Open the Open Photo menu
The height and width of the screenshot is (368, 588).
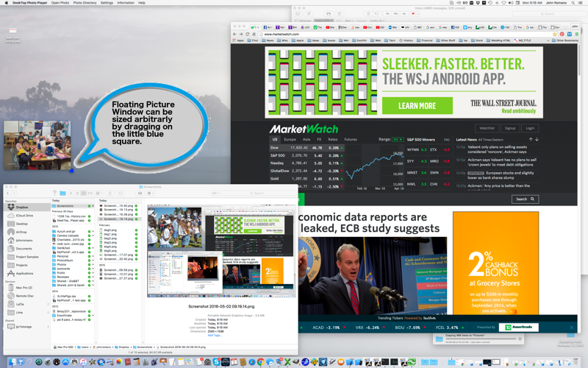coord(60,3)
